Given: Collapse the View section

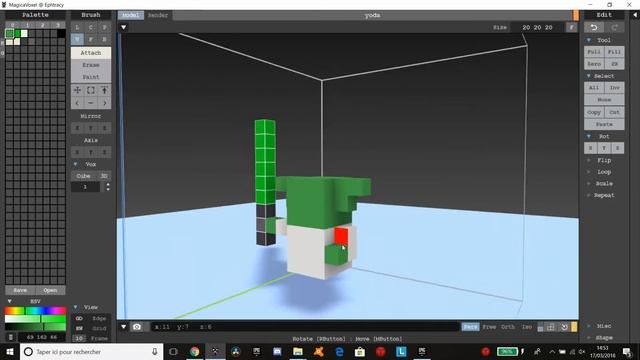Looking at the screenshot, I should (x=76, y=307).
